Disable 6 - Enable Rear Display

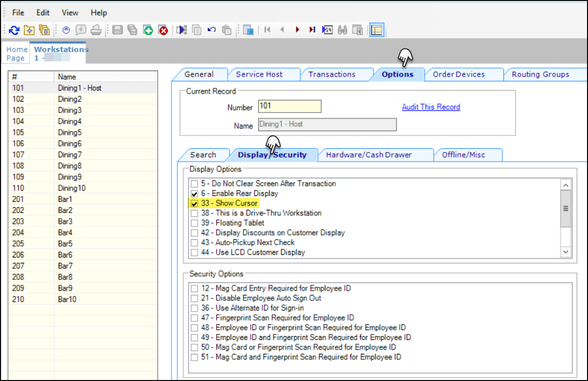(x=195, y=194)
